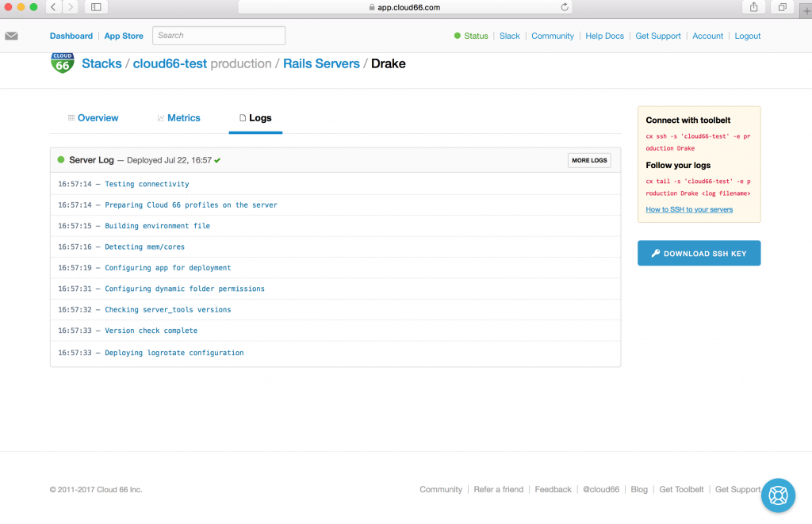Open cloud66-test in the breadcrumb

(x=170, y=63)
